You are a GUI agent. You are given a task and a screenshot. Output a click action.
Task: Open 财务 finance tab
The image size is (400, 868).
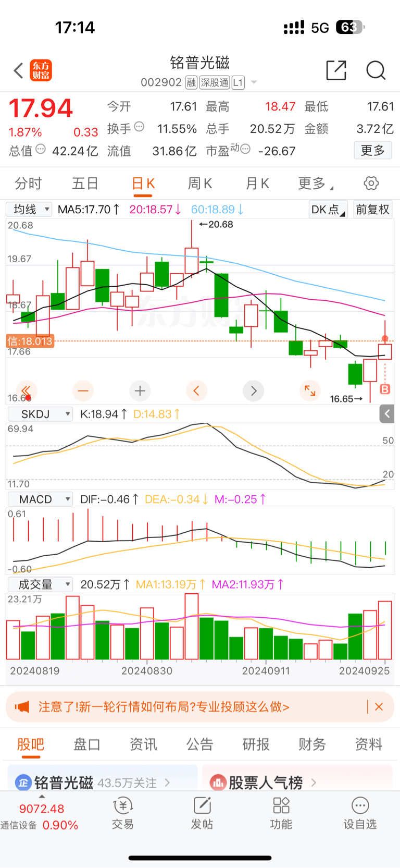312,744
